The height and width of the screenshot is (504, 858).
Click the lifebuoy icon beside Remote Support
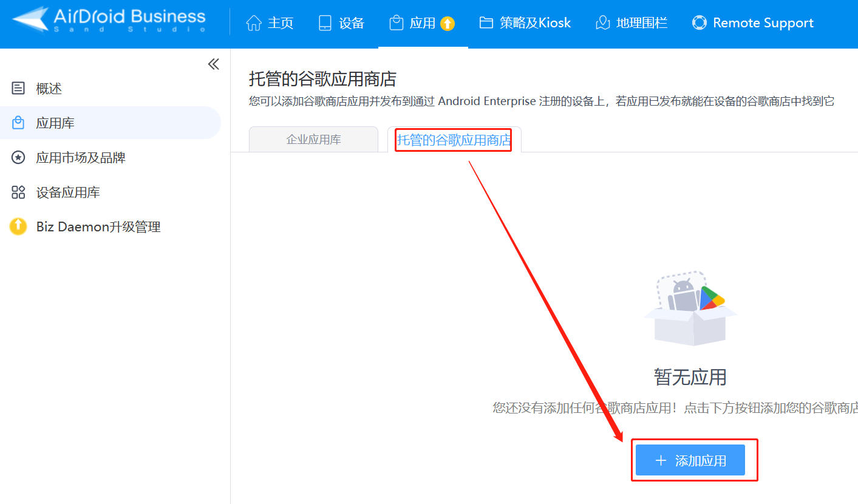(x=700, y=23)
